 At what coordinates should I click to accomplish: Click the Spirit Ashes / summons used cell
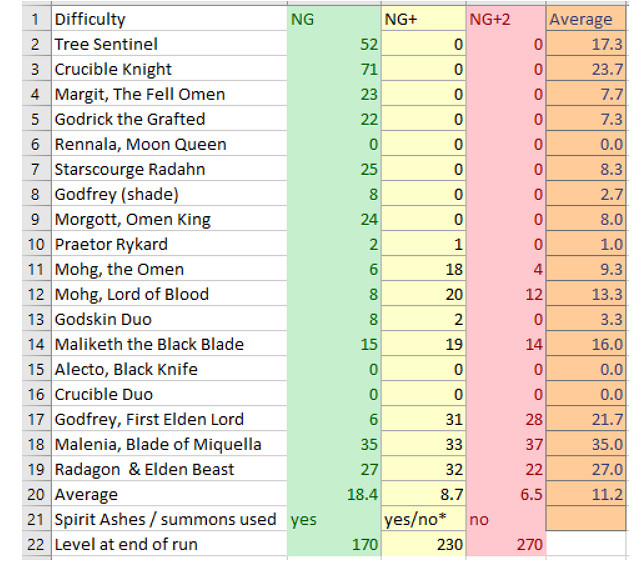(x=166, y=519)
